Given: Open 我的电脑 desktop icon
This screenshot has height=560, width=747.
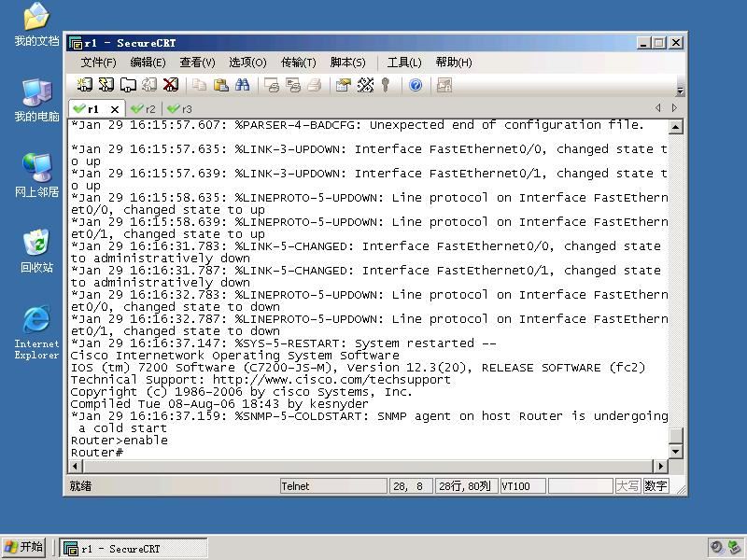Looking at the screenshot, I should [36, 100].
